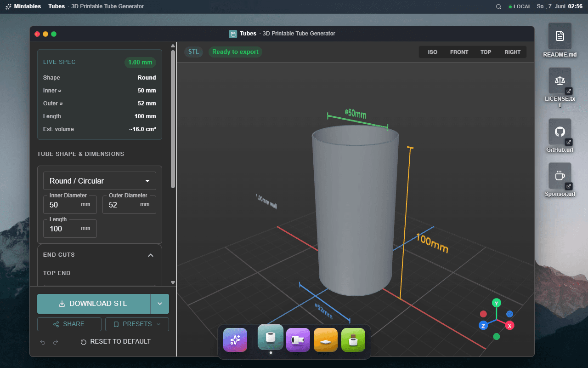Screen dimensions: 588x368
Task: Click the Ready to export status badge
Action: (235, 52)
